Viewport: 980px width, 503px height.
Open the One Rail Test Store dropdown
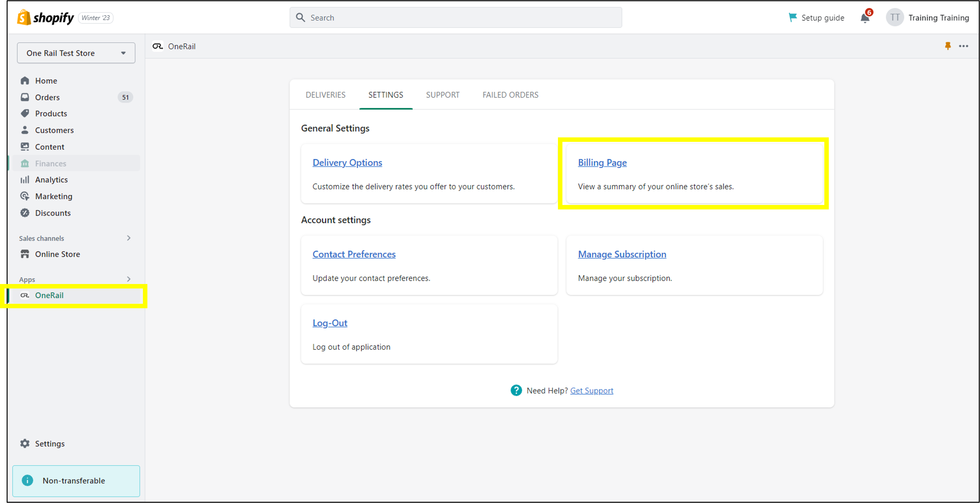click(x=76, y=53)
